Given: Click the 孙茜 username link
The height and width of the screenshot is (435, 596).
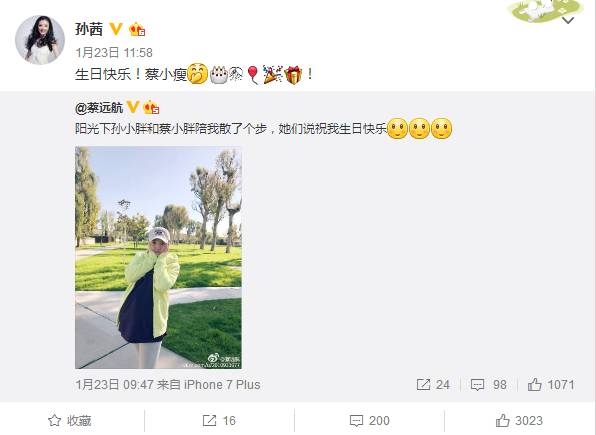Looking at the screenshot, I should coord(89,29).
